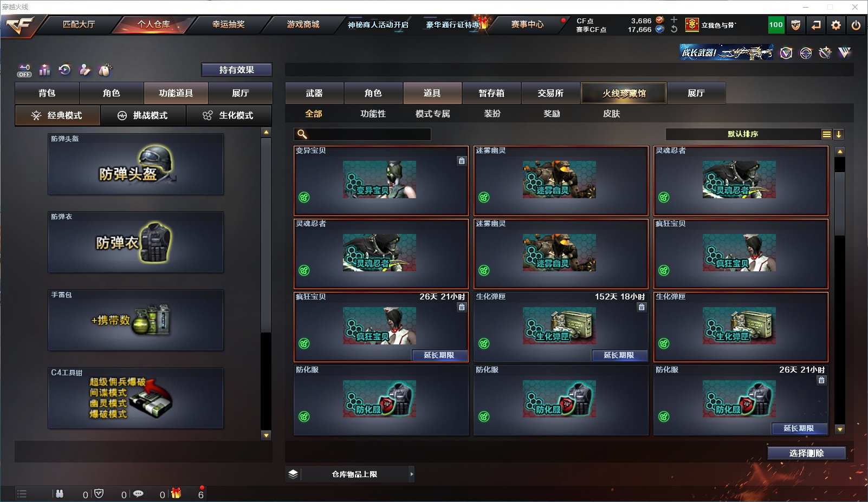Click the return arrow icon in top bar
868x502 pixels.
[x=816, y=25]
